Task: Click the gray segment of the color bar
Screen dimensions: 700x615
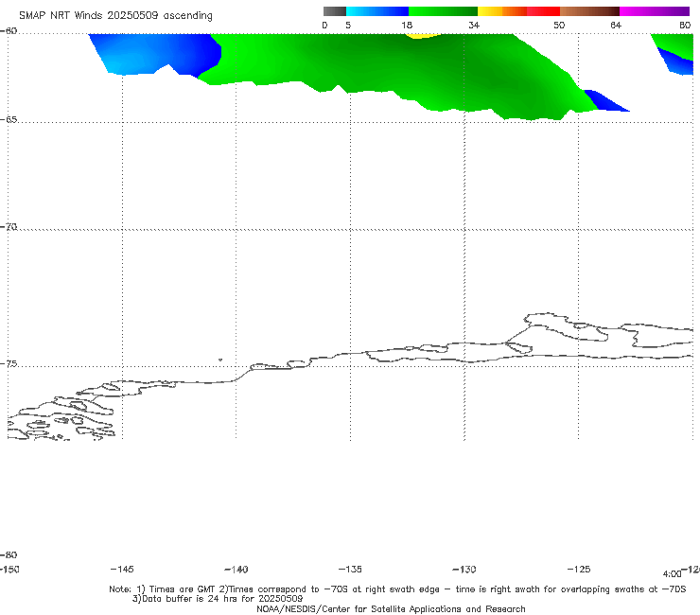Action: pyautogui.click(x=334, y=11)
